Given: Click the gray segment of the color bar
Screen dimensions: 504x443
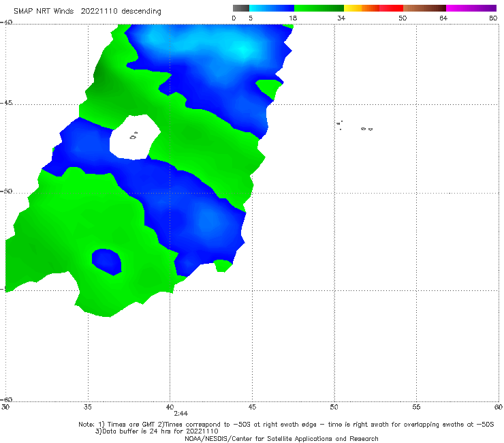Looking at the screenshot, I should [x=240, y=8].
